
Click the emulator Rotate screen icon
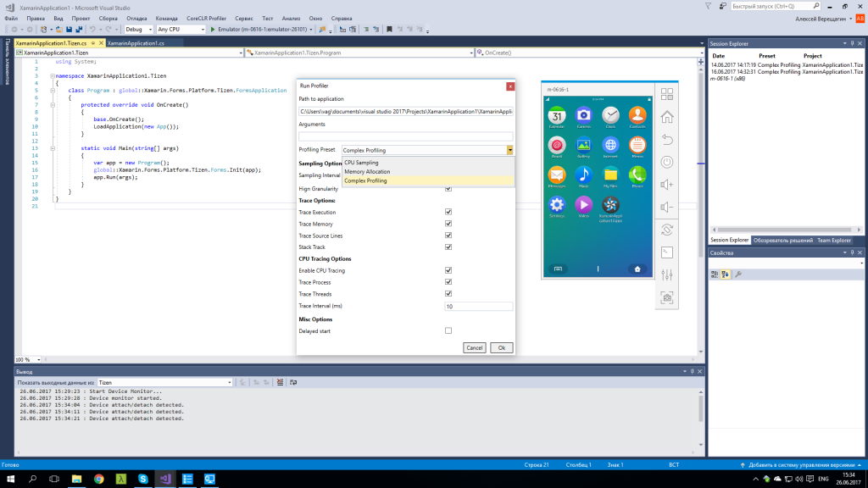(666, 230)
